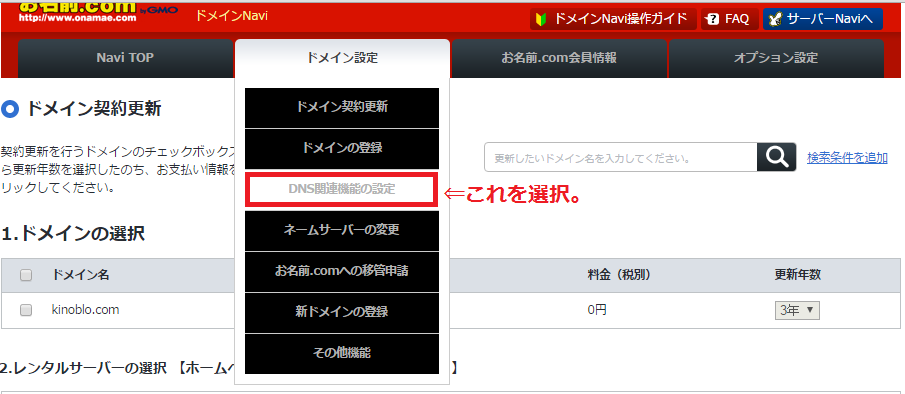Check the select-all ドメイン名 header checkbox
Viewport: 905px width, 394px height.
coord(26,275)
